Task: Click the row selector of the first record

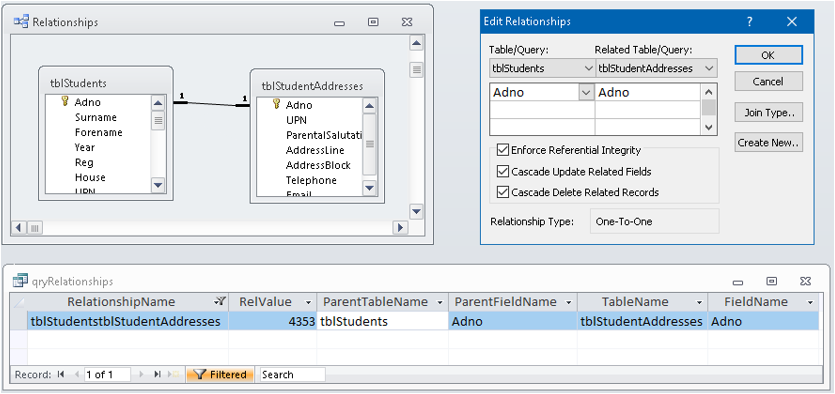Action: pyautogui.click(x=19, y=321)
